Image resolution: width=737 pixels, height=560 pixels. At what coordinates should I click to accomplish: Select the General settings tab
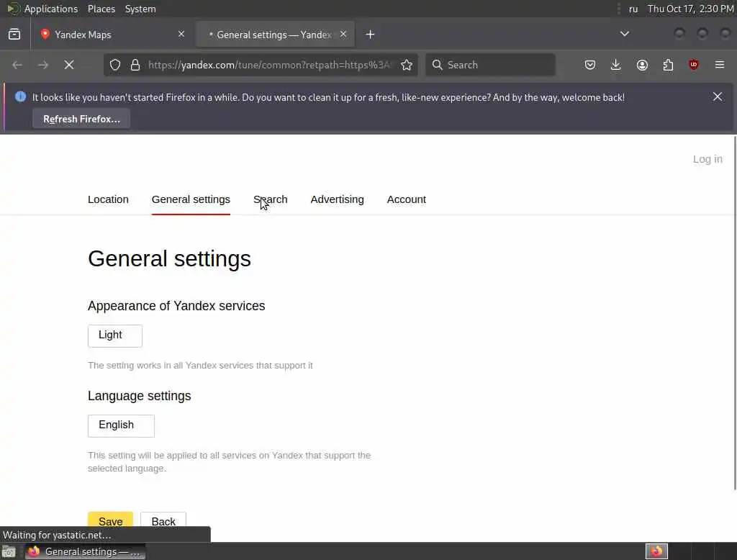191,199
